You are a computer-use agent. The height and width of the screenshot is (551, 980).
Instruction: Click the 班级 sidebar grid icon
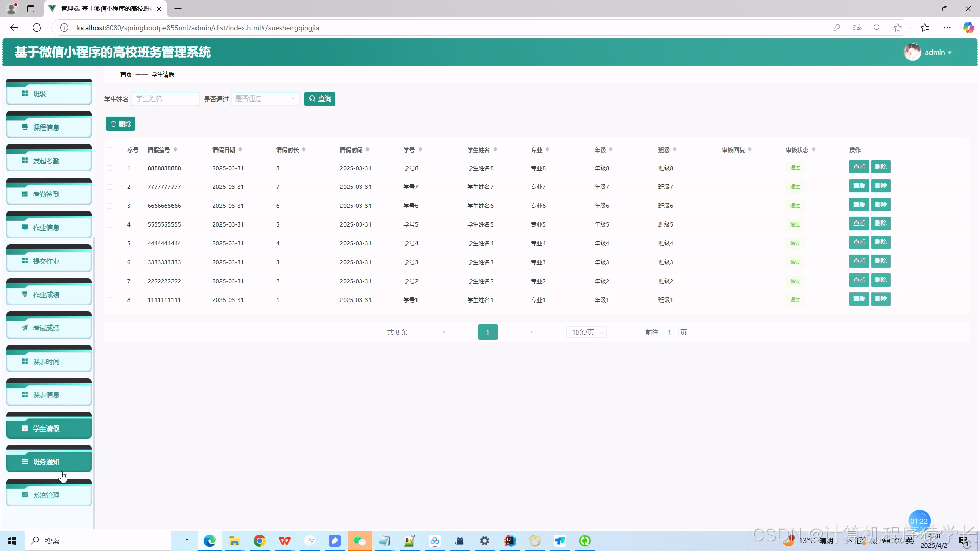pos(24,93)
